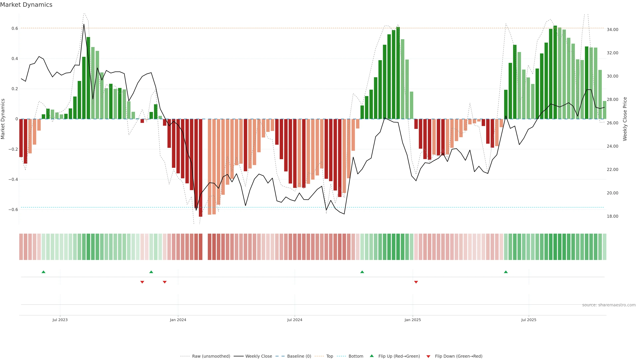Click the green triangle icon in the legend

click(372, 356)
